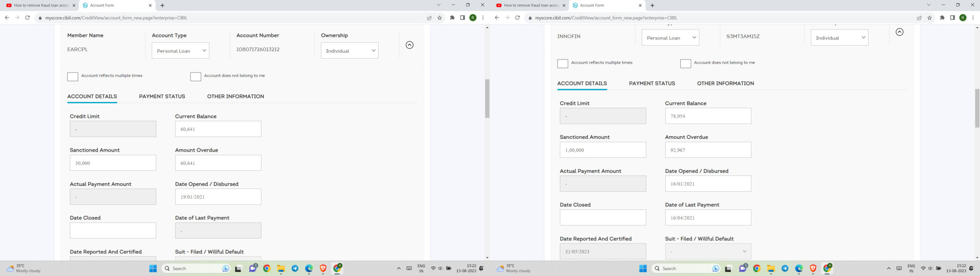
Task: Reload the page in the right browser window
Action: (518, 18)
